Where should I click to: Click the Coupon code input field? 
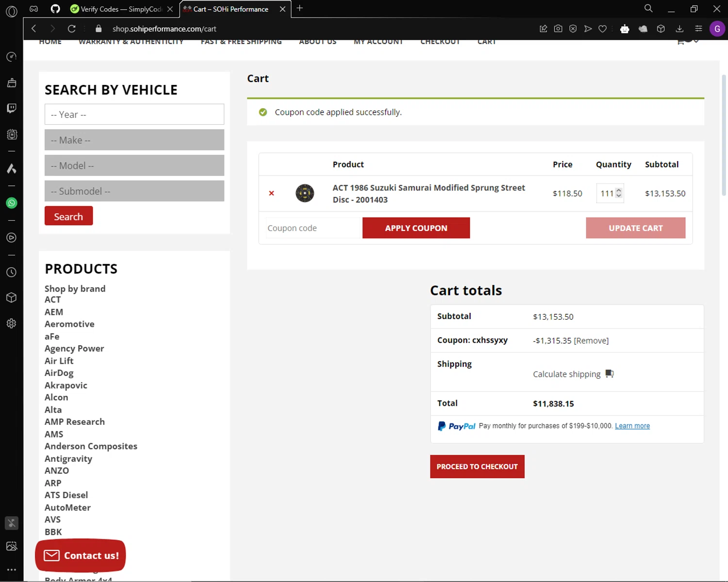pos(314,228)
